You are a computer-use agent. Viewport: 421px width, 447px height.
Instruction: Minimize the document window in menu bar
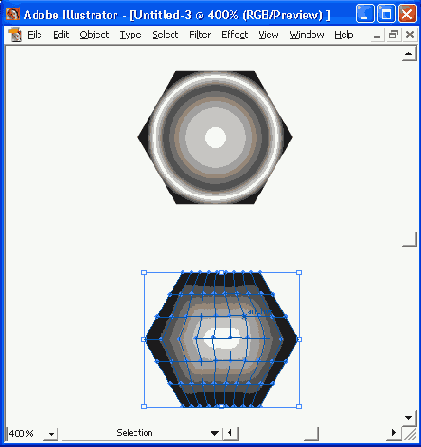[377, 35]
